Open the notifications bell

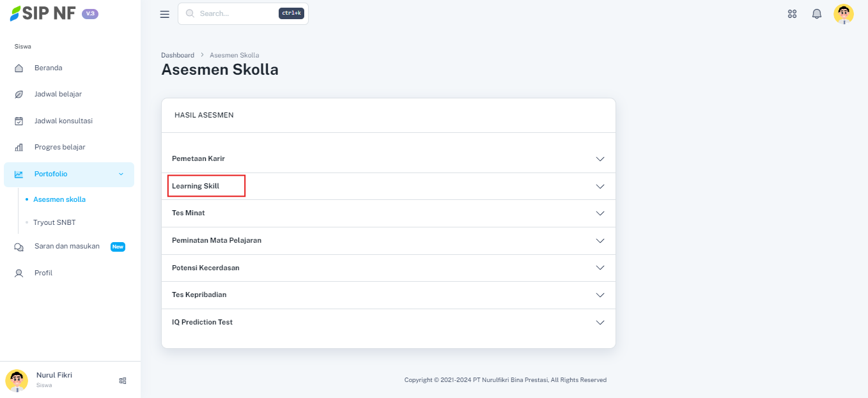click(x=817, y=14)
